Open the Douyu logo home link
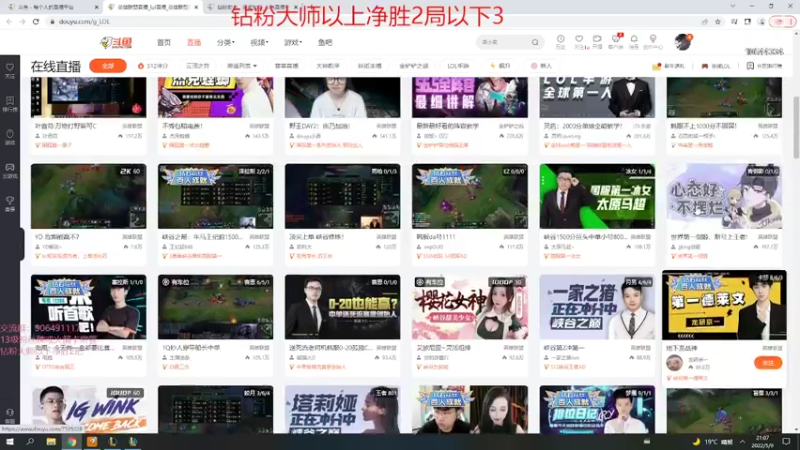Image resolution: width=800 pixels, height=450 pixels. 116,43
